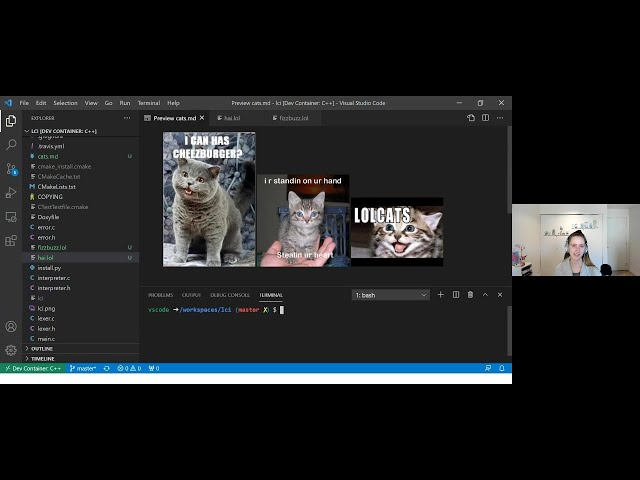Split the terminal panel

click(456, 295)
